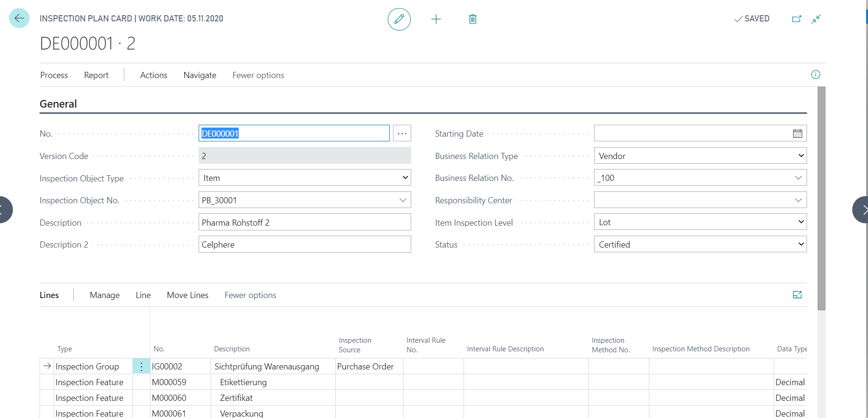The width and height of the screenshot is (868, 418).
Task: Click the No. field ellipsis button
Action: click(x=402, y=133)
